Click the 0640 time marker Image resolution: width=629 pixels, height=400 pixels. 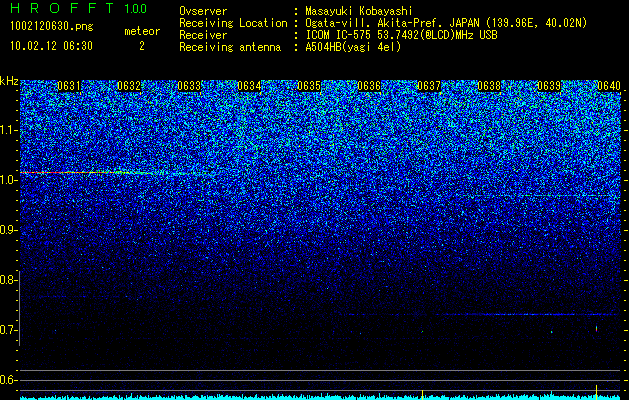tap(609, 86)
